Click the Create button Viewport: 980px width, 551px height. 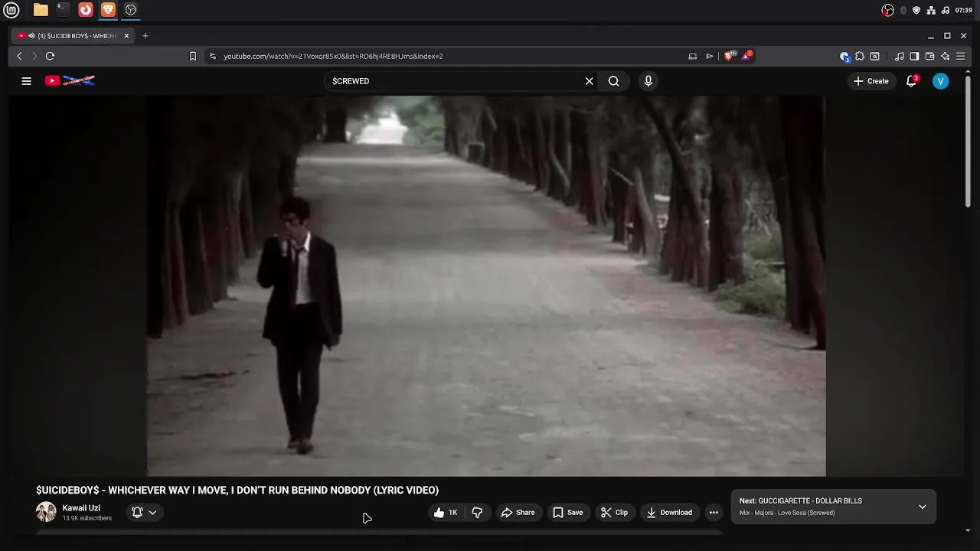[871, 81]
